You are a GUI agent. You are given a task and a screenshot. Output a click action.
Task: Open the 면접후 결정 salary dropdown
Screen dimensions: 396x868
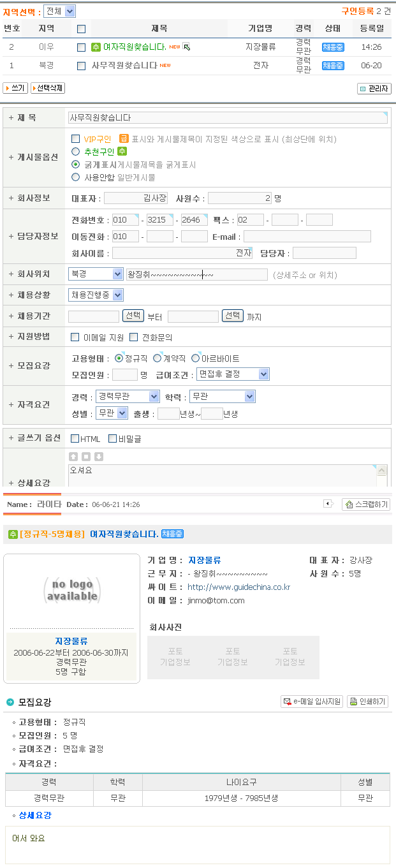pyautogui.click(x=233, y=374)
